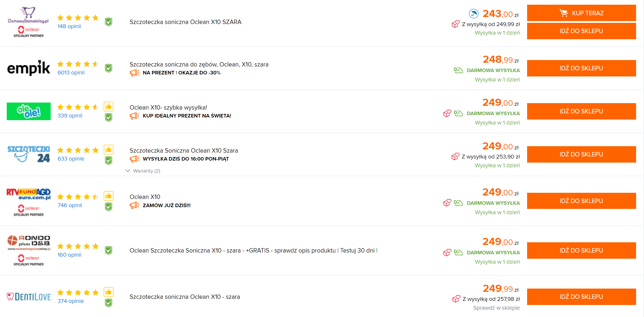644x317 pixels.
Task: Click the megaphone icon by WYSYŁKA DZIŚ DO 16:00
Action: point(134,159)
